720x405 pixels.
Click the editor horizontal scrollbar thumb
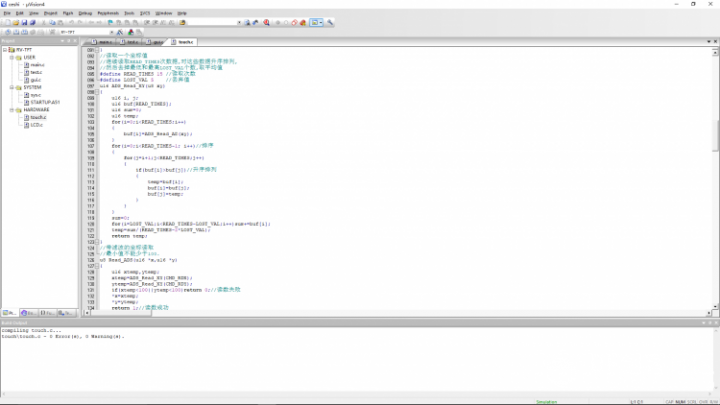(x=121, y=313)
